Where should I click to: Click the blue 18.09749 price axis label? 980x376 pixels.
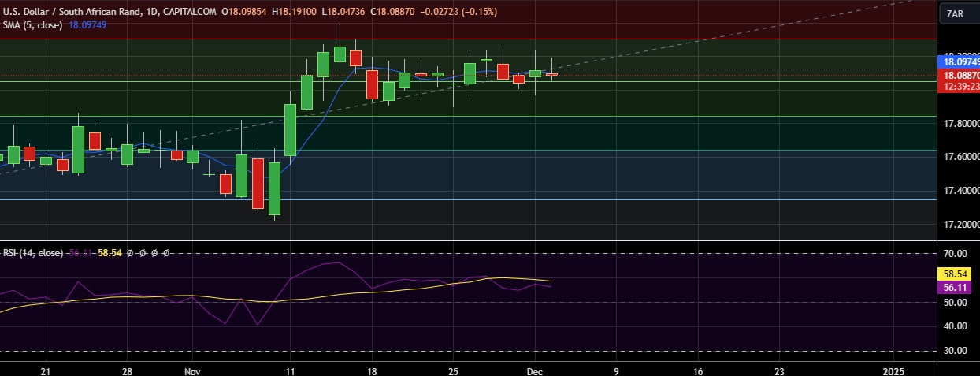point(957,61)
